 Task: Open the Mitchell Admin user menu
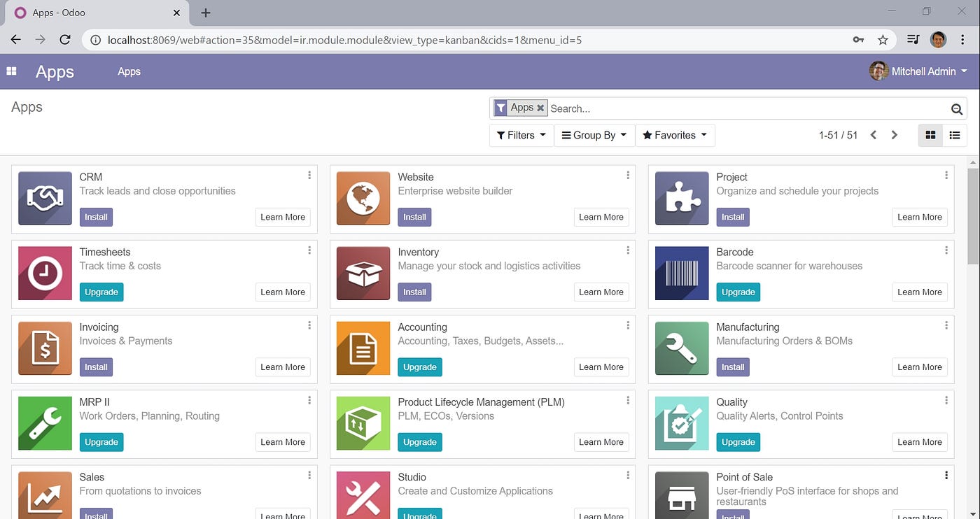click(918, 71)
